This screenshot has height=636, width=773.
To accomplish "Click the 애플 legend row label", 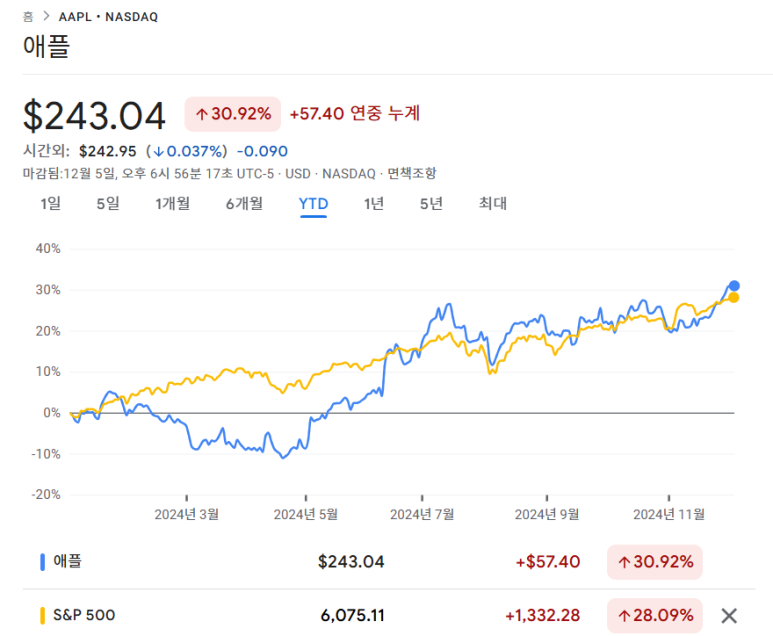I will coord(68,561).
